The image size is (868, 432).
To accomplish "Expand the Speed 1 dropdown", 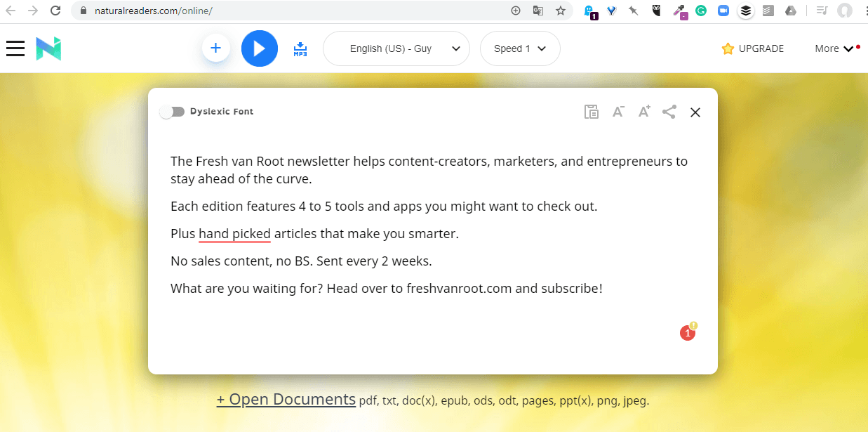I will [520, 48].
